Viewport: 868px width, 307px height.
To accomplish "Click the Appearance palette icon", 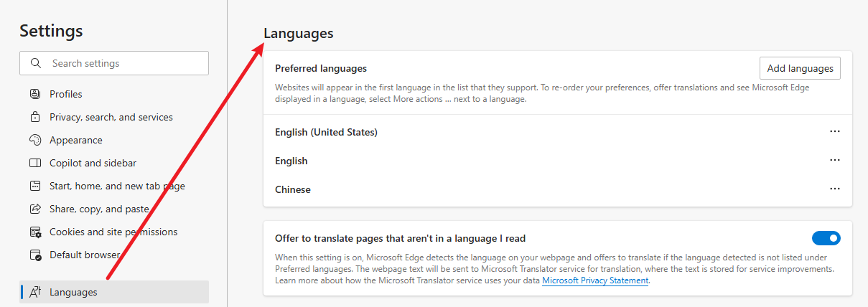I will click(35, 140).
